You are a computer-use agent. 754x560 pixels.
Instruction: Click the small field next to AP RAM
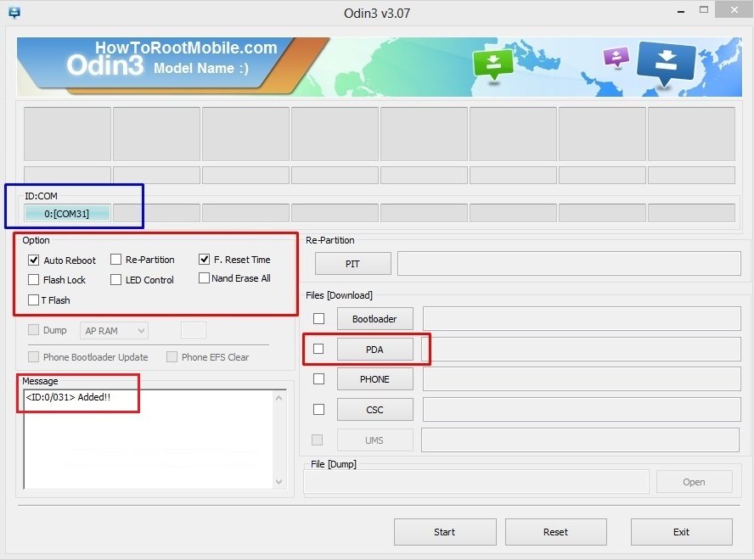tap(194, 330)
